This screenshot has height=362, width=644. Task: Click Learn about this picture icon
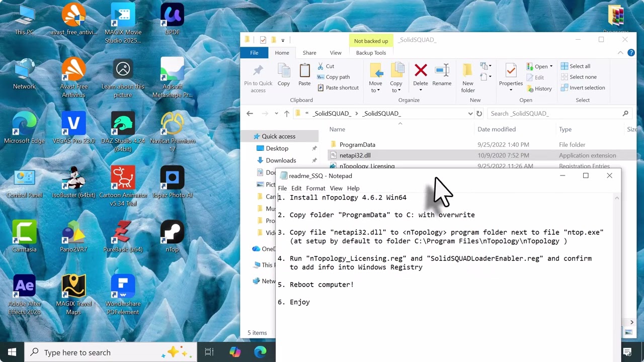123,78
